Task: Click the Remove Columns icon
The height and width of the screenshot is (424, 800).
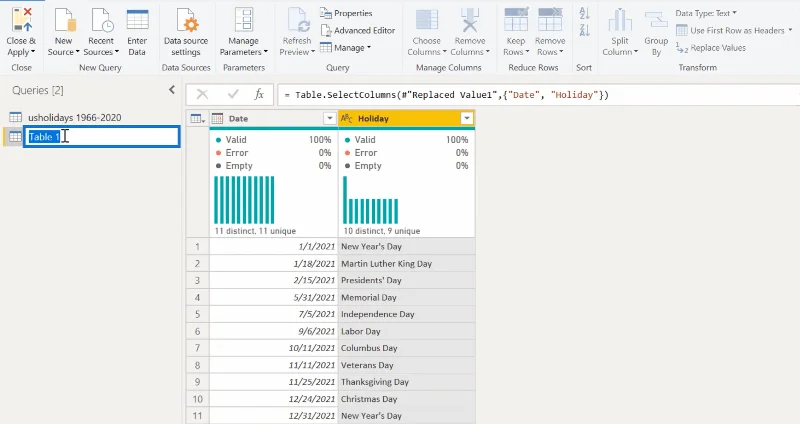Action: coord(470,19)
